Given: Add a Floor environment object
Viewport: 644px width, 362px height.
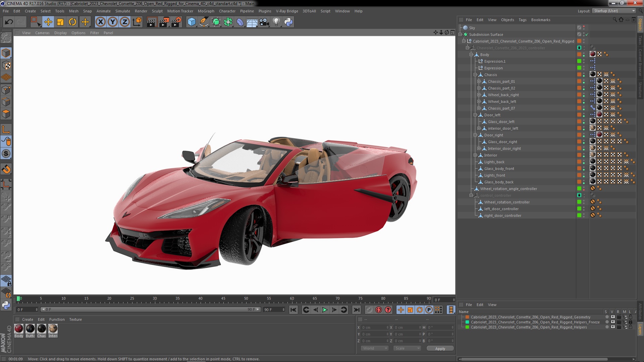Looking at the screenshot, I should point(252,22).
